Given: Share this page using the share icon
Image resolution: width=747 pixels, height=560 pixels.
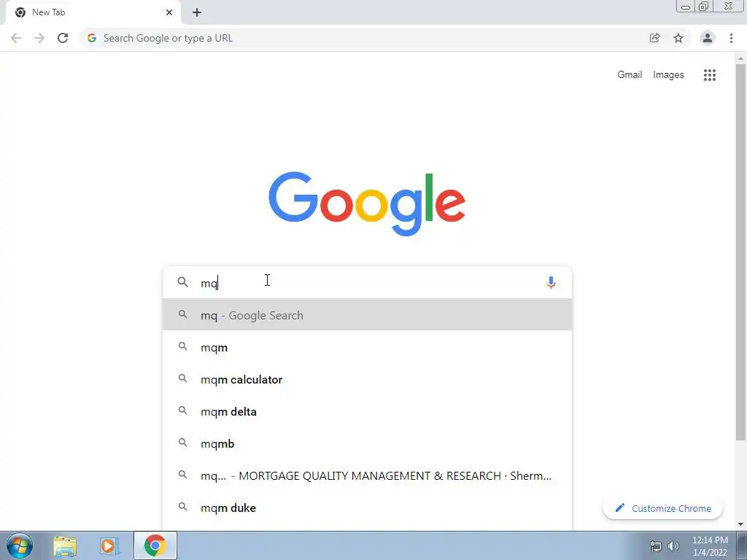Looking at the screenshot, I should click(x=654, y=38).
